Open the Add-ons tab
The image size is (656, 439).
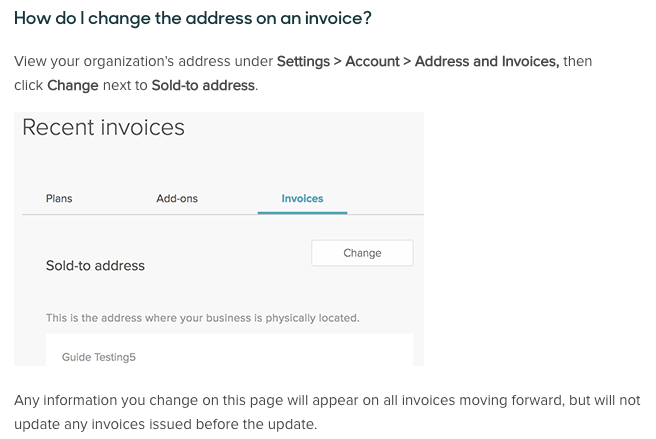tap(177, 198)
